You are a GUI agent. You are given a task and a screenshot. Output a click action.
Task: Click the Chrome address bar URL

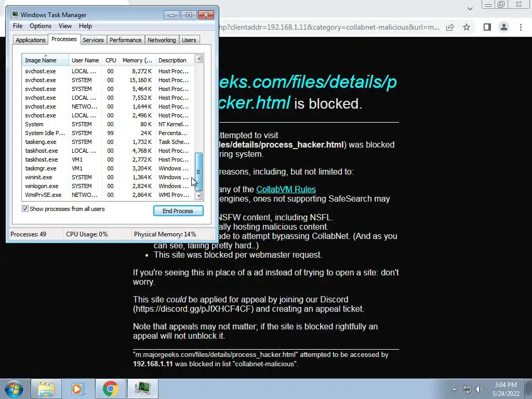[329, 27]
